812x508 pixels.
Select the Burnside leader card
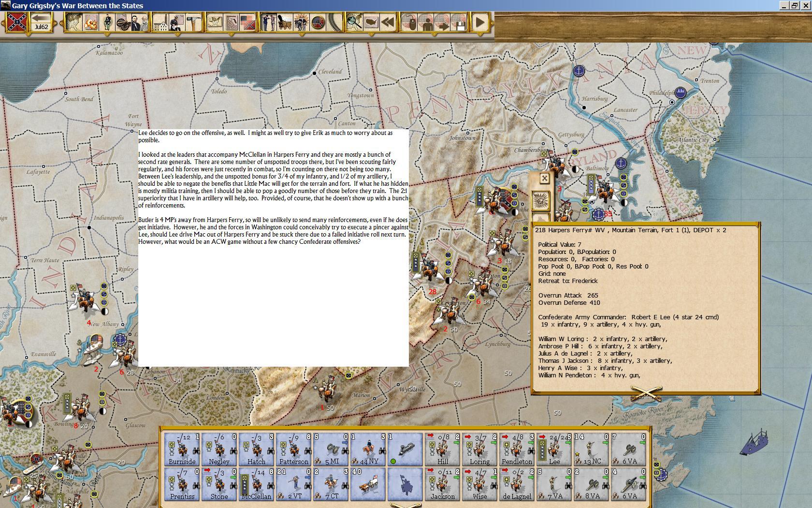(x=182, y=449)
